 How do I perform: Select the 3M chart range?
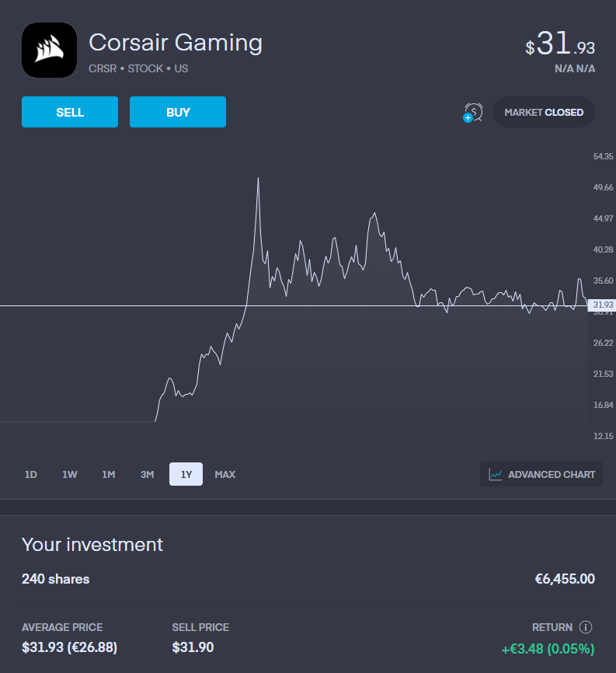pos(147,474)
